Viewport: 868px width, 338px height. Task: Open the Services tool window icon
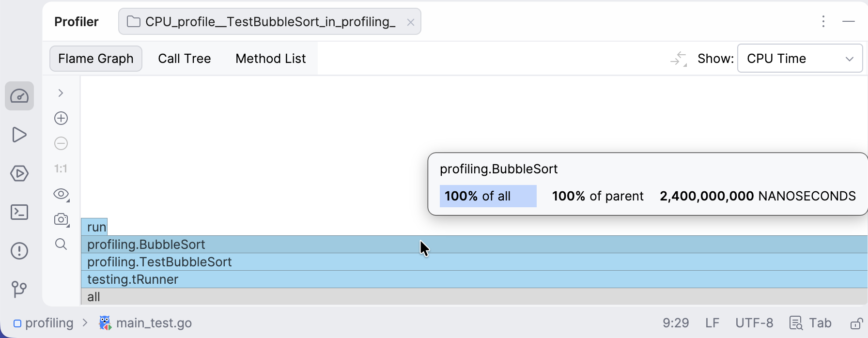19,173
